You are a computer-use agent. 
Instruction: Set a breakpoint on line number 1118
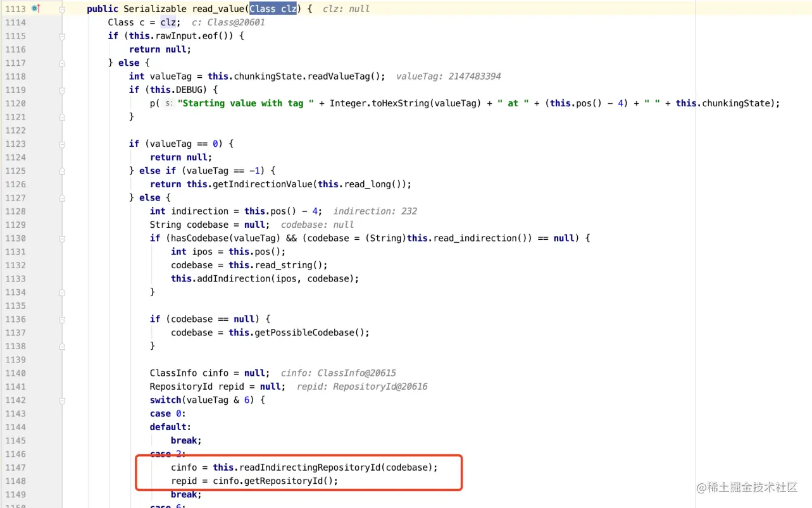(x=15, y=77)
